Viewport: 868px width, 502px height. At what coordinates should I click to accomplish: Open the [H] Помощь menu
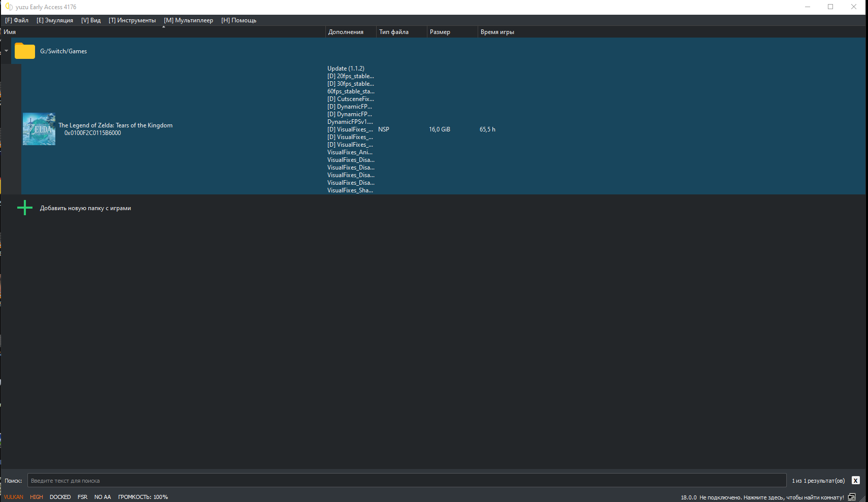[x=239, y=20]
